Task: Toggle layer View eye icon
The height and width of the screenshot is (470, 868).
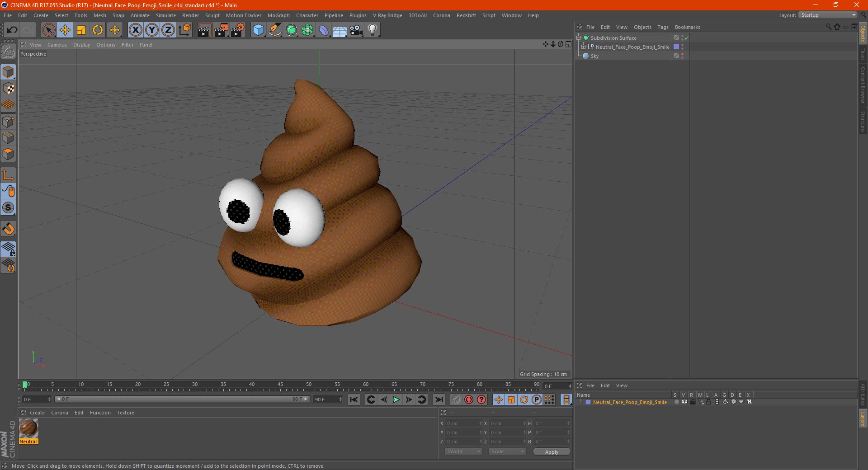Action: pos(684,402)
